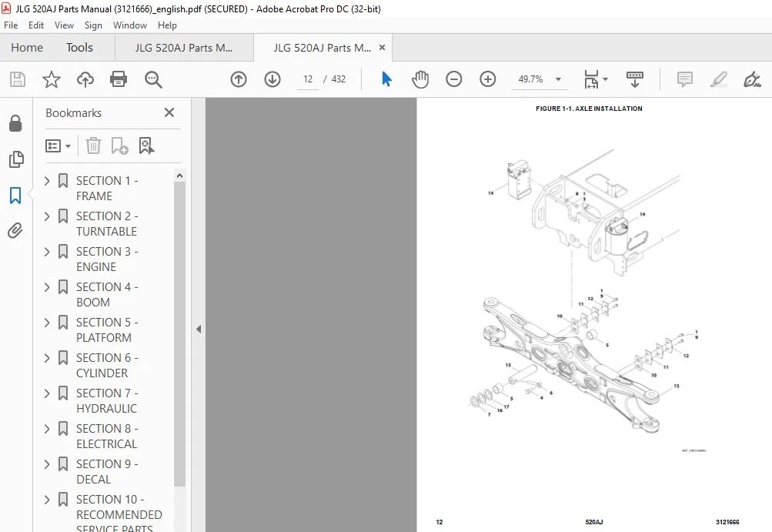Jump to SECTION 7 - HYDRAULIC bookmark
This screenshot has height=532, width=772.
pos(107,401)
